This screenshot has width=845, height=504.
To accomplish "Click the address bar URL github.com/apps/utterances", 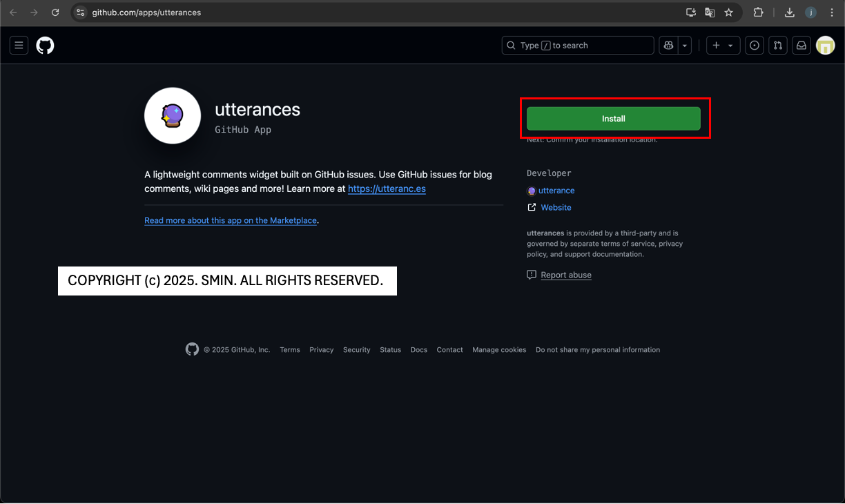I will (147, 12).
